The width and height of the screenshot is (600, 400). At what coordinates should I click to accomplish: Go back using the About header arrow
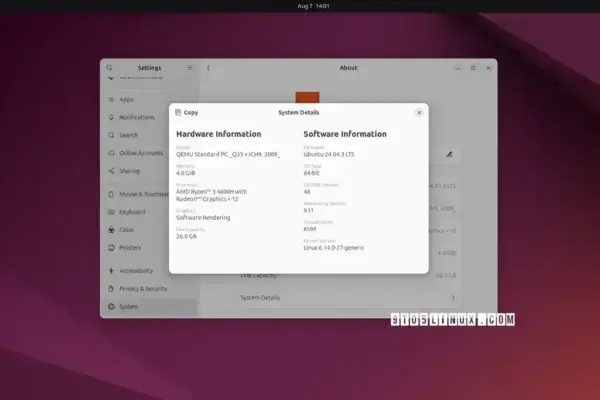coord(209,68)
